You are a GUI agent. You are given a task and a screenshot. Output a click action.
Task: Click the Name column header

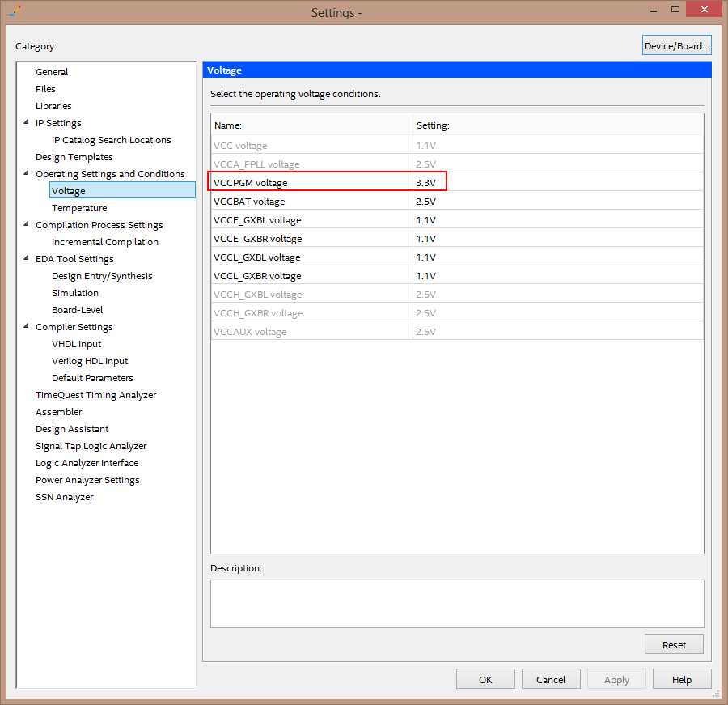311,125
